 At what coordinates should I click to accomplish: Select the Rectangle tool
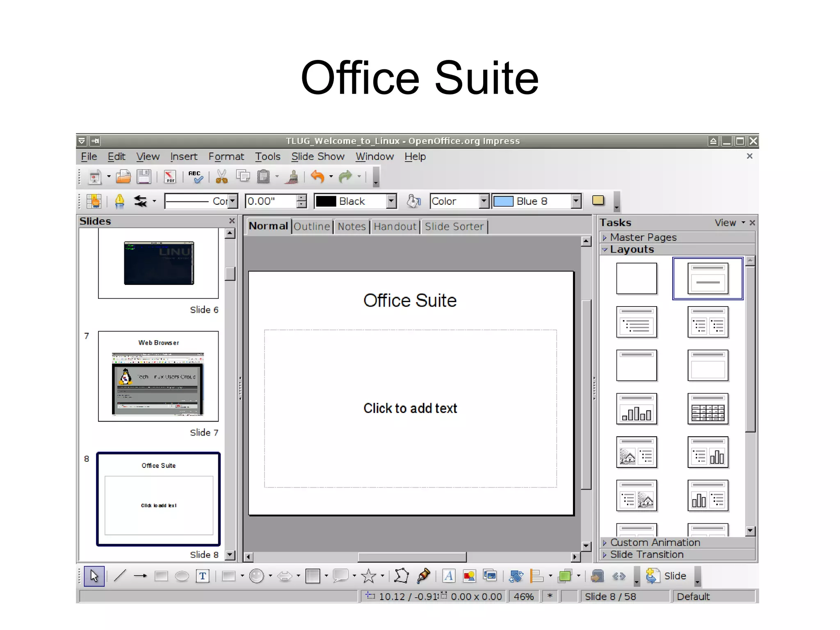point(161,576)
